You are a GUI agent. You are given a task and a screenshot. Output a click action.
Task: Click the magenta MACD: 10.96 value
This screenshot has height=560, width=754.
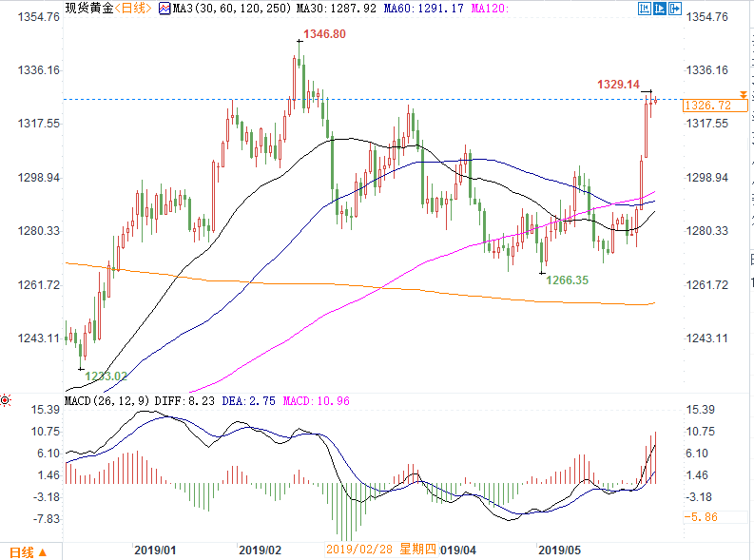point(316,401)
